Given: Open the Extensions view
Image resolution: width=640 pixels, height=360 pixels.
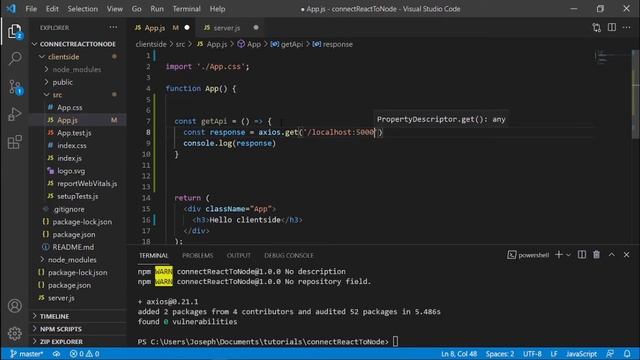Looking at the screenshot, I should pos(15,142).
